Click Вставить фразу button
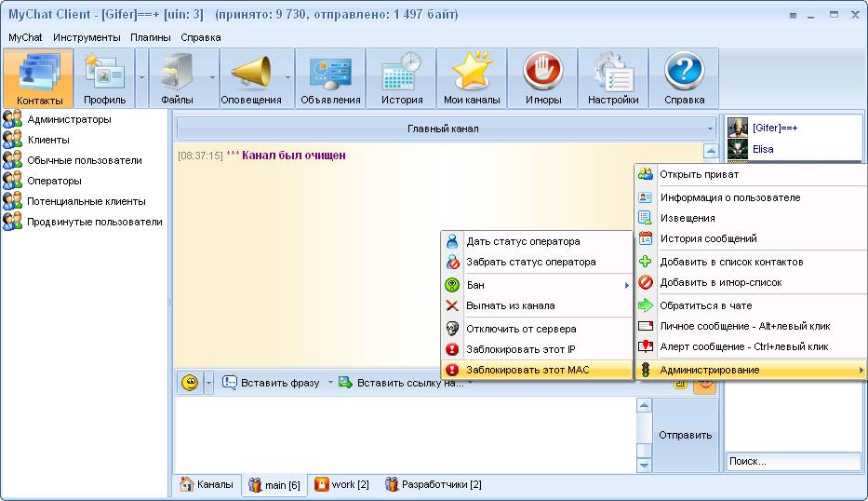 [x=272, y=383]
